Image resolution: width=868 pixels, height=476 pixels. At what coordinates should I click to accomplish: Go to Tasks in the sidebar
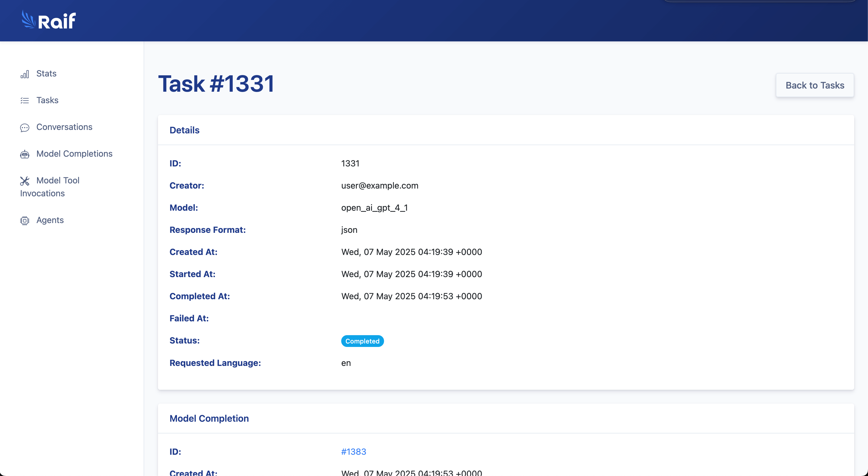pyautogui.click(x=47, y=100)
